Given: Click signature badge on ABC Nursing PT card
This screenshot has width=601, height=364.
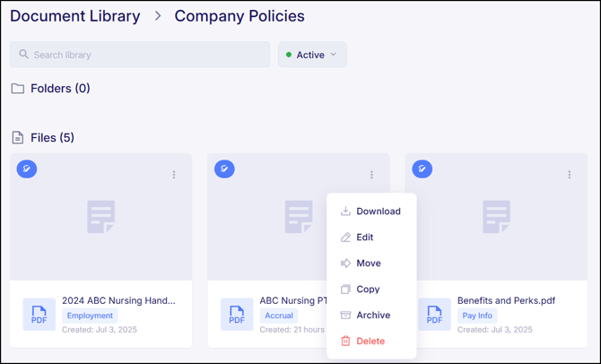Looking at the screenshot, I should point(224,169).
